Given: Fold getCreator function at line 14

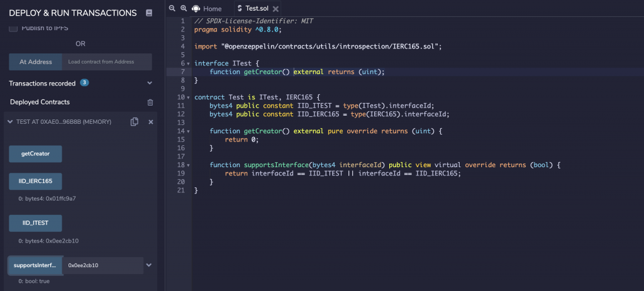Looking at the screenshot, I should (x=188, y=131).
